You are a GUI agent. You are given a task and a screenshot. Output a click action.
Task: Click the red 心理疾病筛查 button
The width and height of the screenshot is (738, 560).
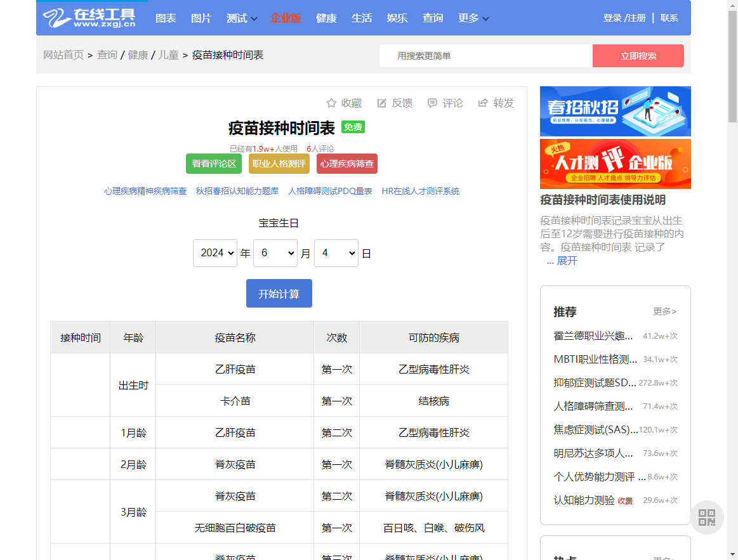point(347,164)
